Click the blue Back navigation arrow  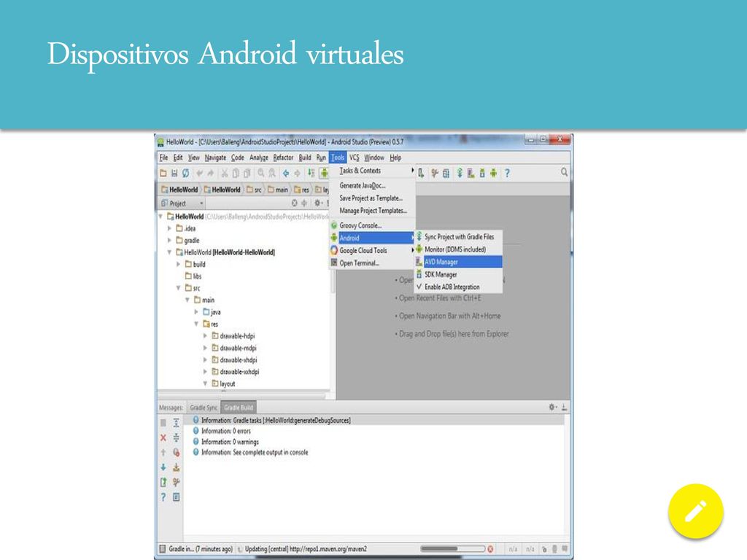point(286,174)
